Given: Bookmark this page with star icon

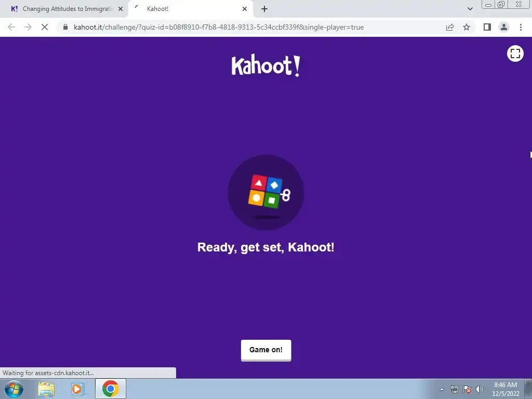Looking at the screenshot, I should point(467,27).
